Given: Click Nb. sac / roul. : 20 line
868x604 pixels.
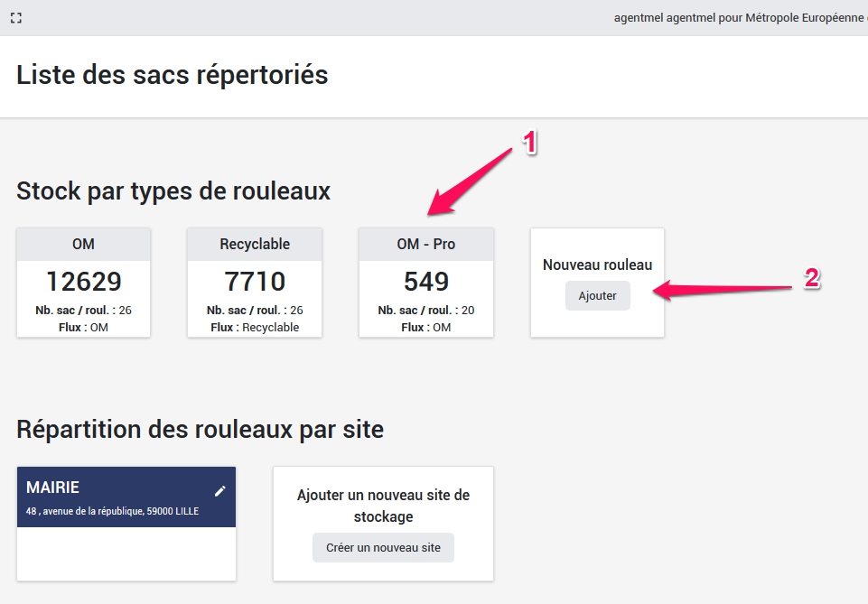Looking at the screenshot, I should pyautogui.click(x=425, y=310).
